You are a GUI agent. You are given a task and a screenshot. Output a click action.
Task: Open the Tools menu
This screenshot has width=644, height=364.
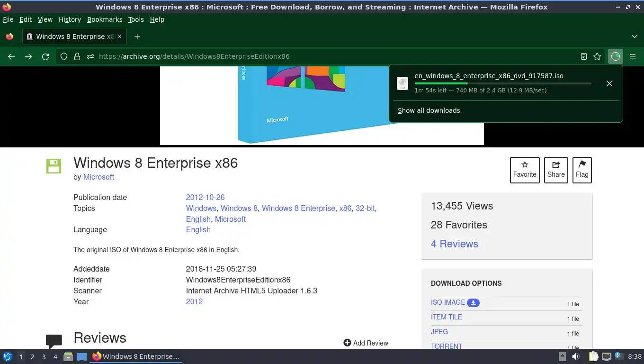(136, 19)
